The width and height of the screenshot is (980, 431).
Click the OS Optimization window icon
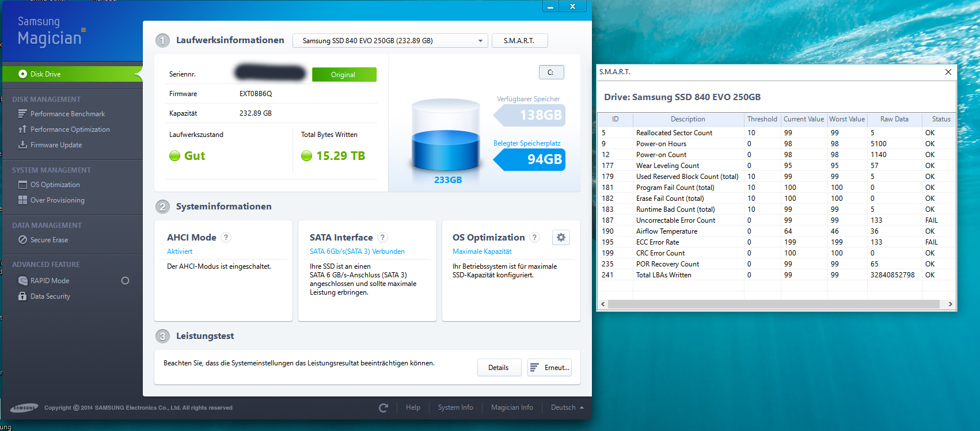point(22,185)
